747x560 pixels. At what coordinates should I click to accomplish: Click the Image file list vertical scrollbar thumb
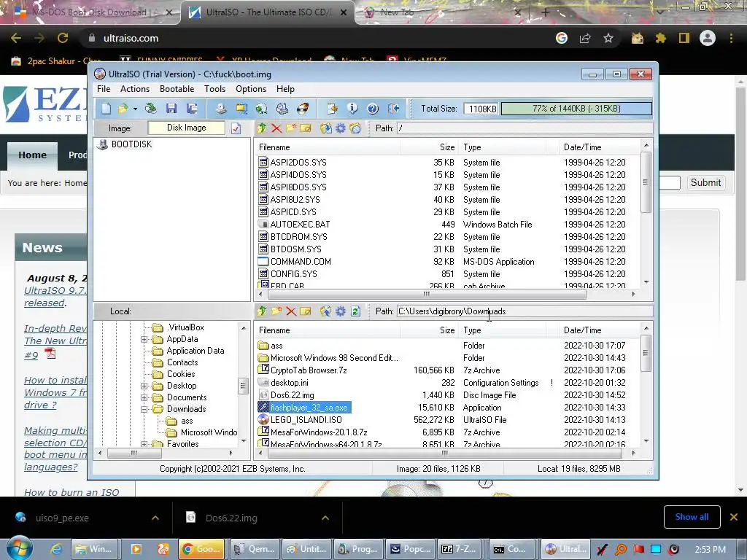coord(646,182)
